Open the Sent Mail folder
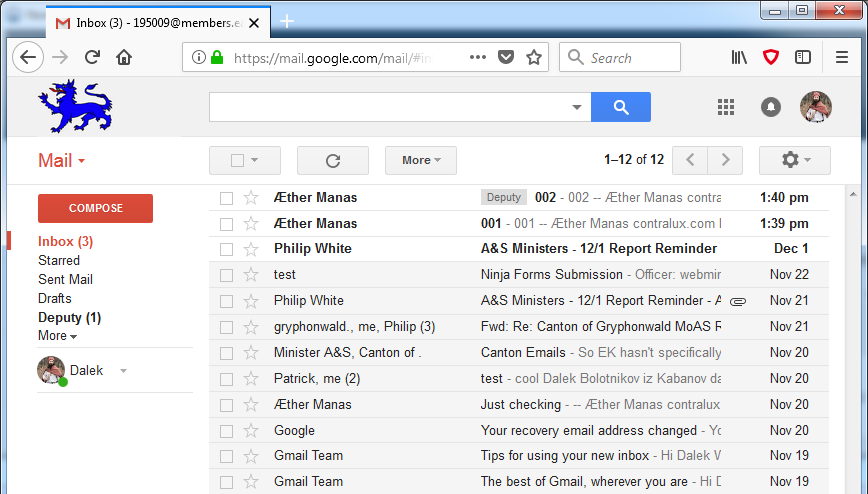Screen dimensions: 868x494 pyautogui.click(x=65, y=279)
